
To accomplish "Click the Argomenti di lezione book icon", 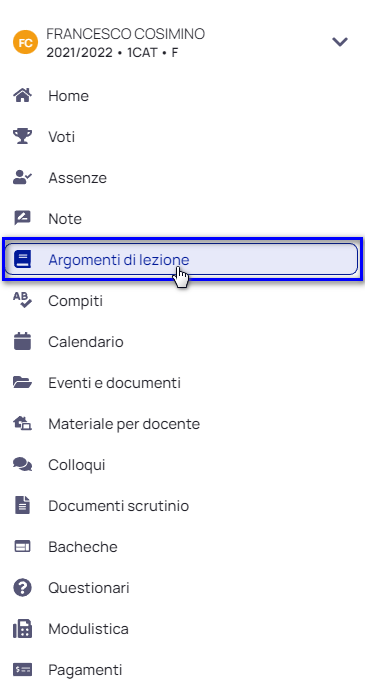I will pyautogui.click(x=22, y=259).
